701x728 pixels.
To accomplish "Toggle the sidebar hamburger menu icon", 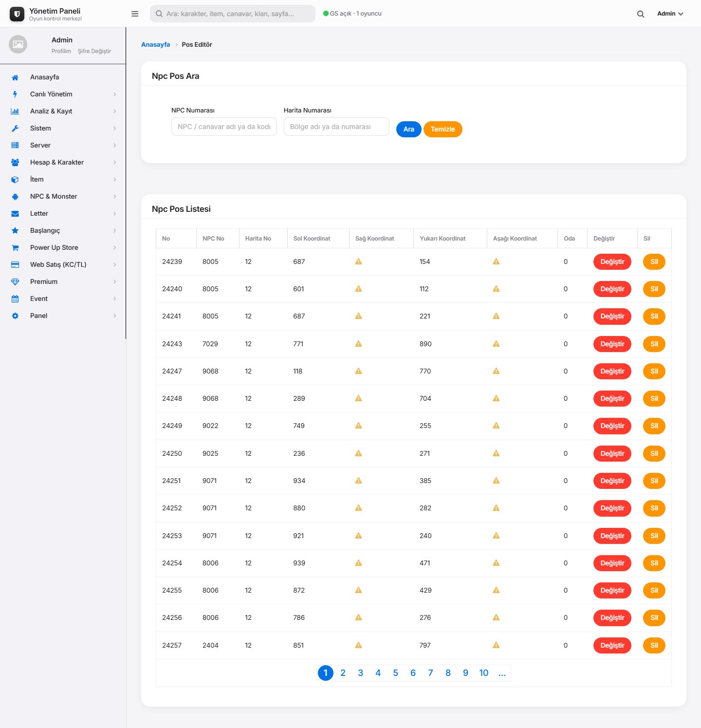I will (135, 14).
